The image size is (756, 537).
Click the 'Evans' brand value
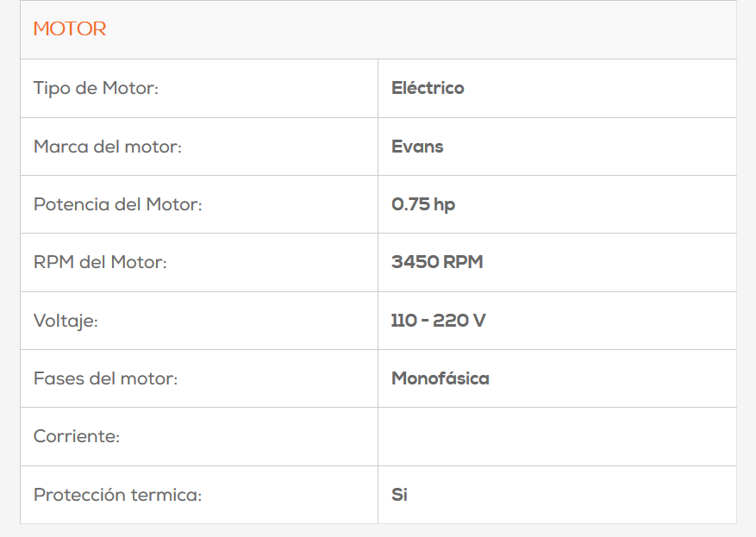click(x=417, y=147)
